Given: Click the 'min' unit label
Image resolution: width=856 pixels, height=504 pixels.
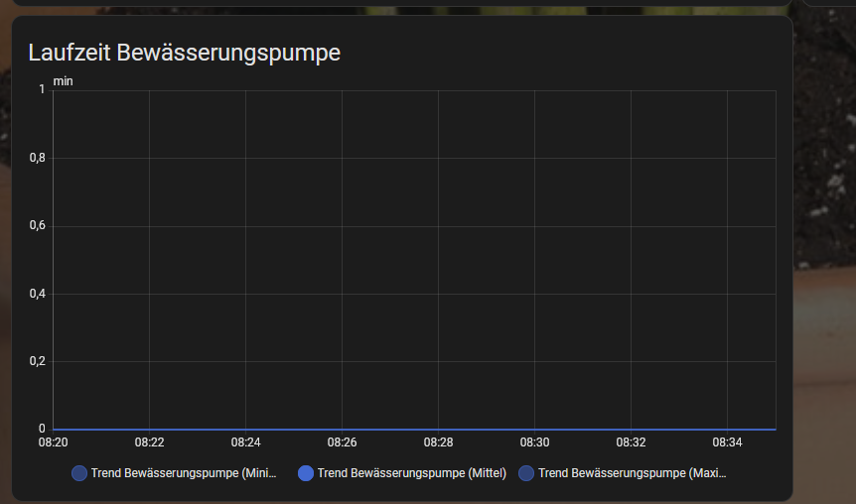Looking at the screenshot, I should click(63, 80).
